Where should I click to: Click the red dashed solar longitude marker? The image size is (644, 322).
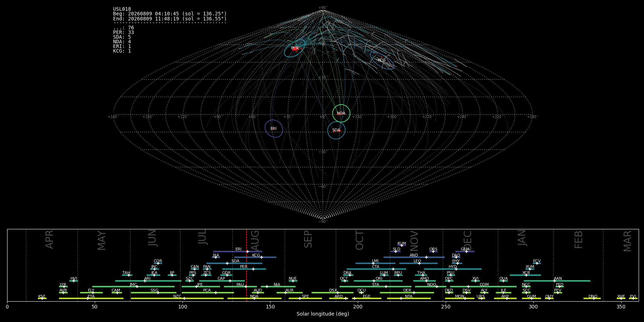(246, 265)
